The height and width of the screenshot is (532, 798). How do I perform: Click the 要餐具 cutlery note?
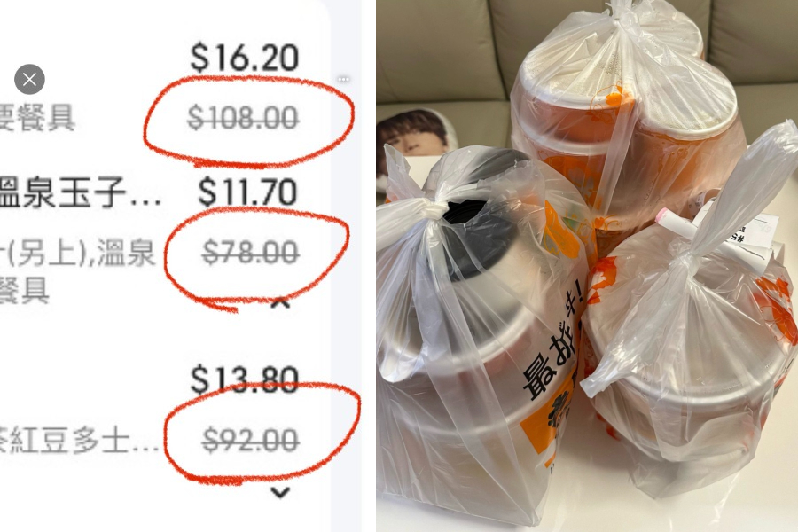coord(37,118)
